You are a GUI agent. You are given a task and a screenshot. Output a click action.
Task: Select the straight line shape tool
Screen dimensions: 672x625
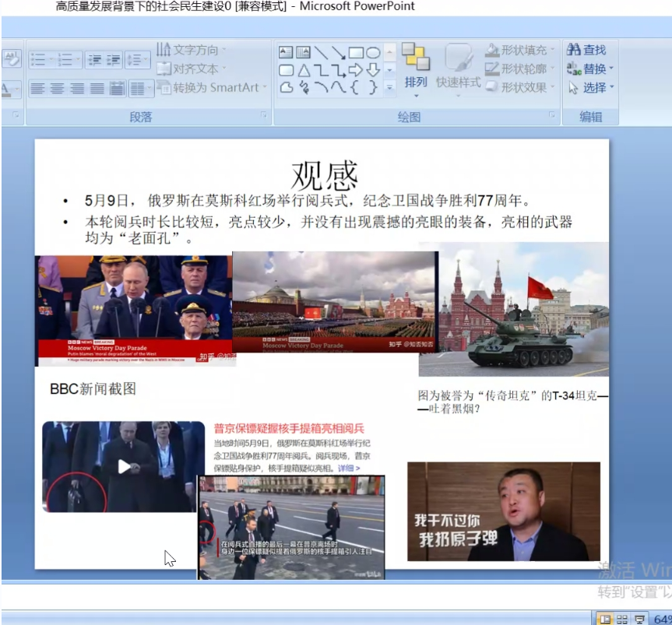point(321,53)
